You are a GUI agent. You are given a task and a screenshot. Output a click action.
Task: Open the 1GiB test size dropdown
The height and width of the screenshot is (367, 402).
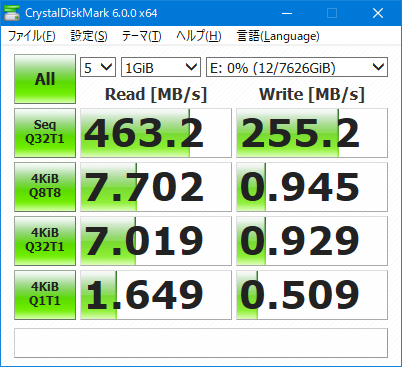(161, 67)
